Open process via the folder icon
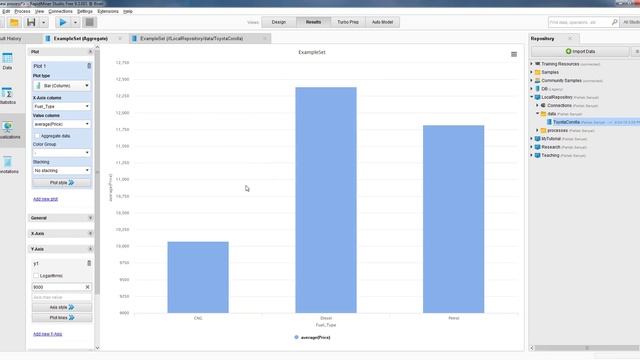The height and width of the screenshot is (360, 640). coord(14,22)
